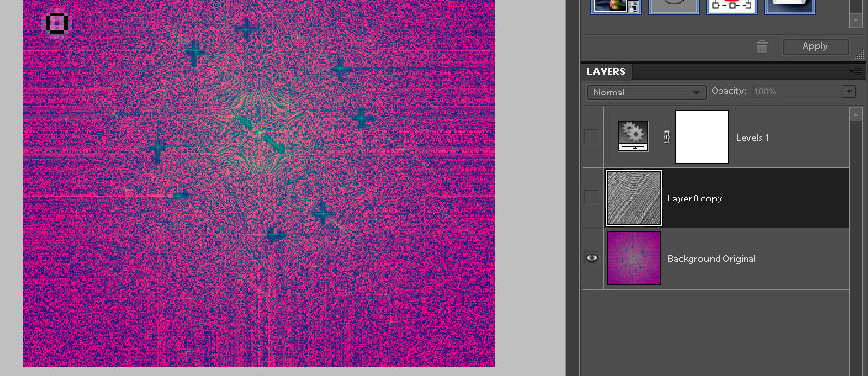Click the Levels 1 adjustment gear icon

click(634, 137)
